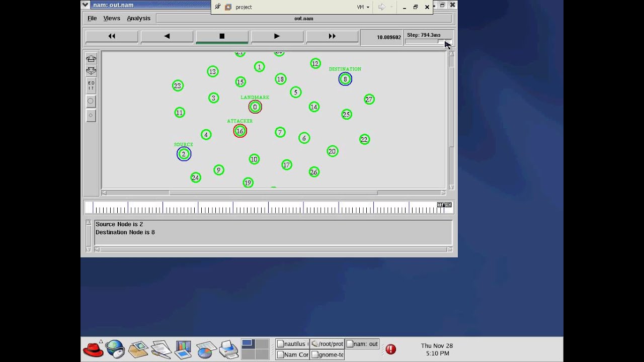Select node 22 in the topology
644x362 pixels.
tap(364, 139)
